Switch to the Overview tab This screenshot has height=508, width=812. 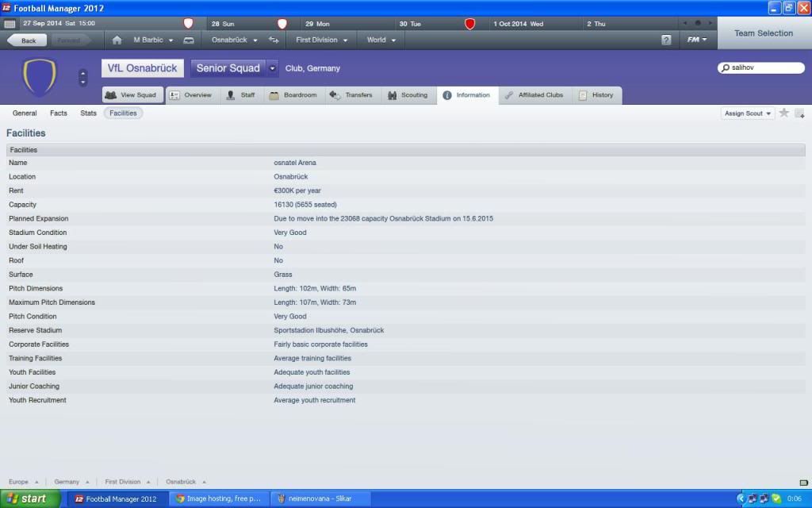point(192,95)
